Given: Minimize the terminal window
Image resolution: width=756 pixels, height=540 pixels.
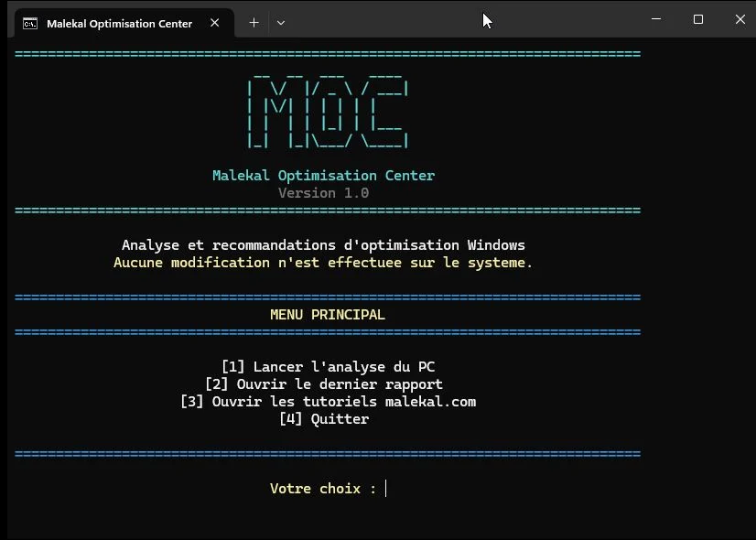Looking at the screenshot, I should tap(656, 19).
